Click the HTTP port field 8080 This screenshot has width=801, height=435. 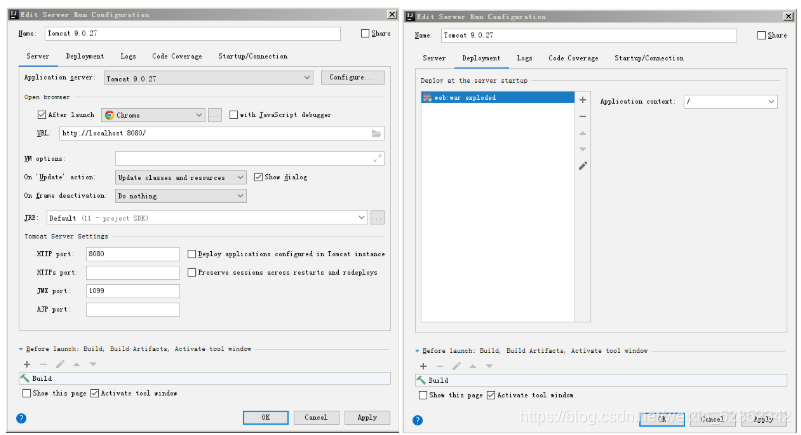tap(133, 254)
